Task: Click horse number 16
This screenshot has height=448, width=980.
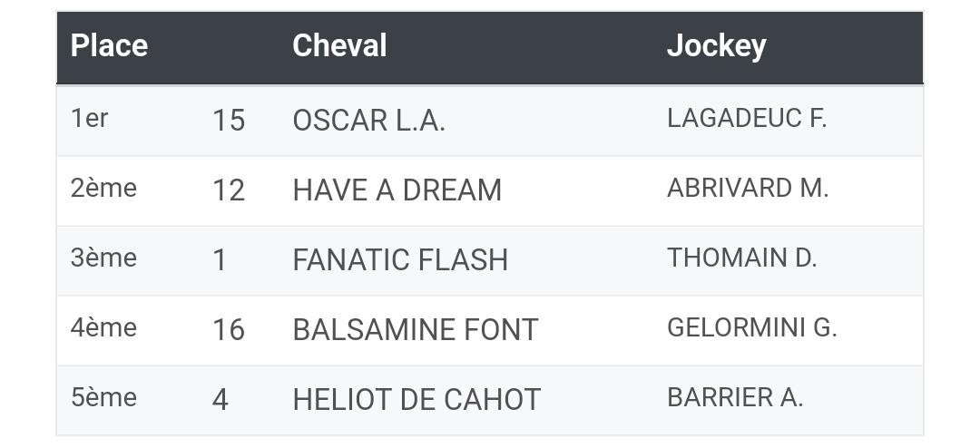Action: 229,330
